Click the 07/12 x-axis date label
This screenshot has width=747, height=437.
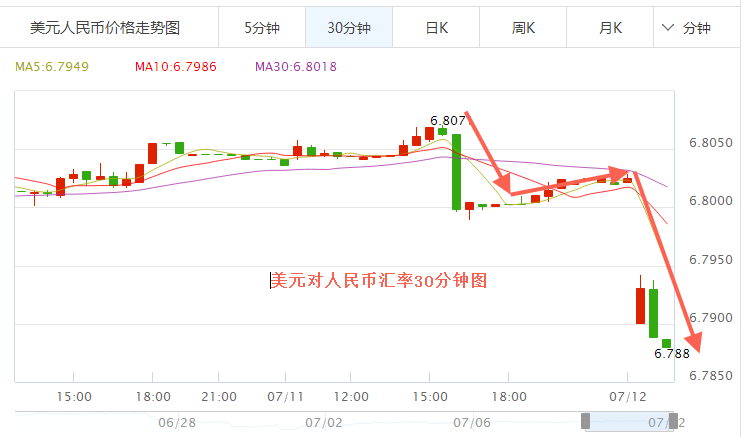click(x=628, y=396)
